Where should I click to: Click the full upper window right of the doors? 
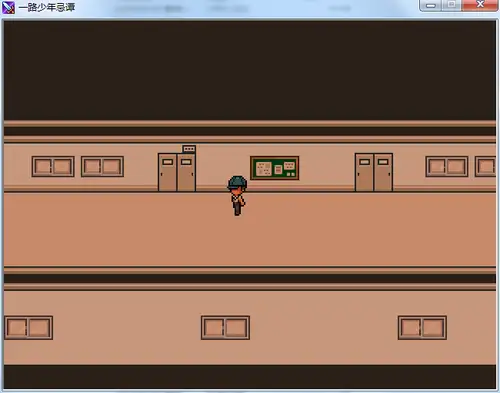click(447, 166)
